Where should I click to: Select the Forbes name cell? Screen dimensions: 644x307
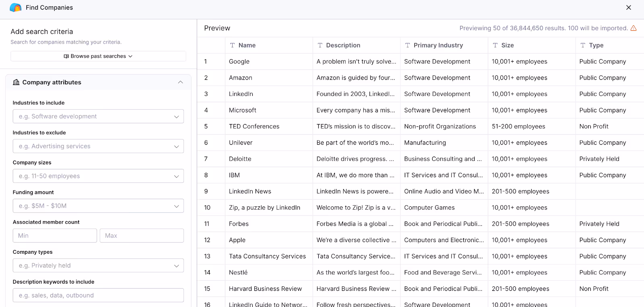(x=269, y=224)
